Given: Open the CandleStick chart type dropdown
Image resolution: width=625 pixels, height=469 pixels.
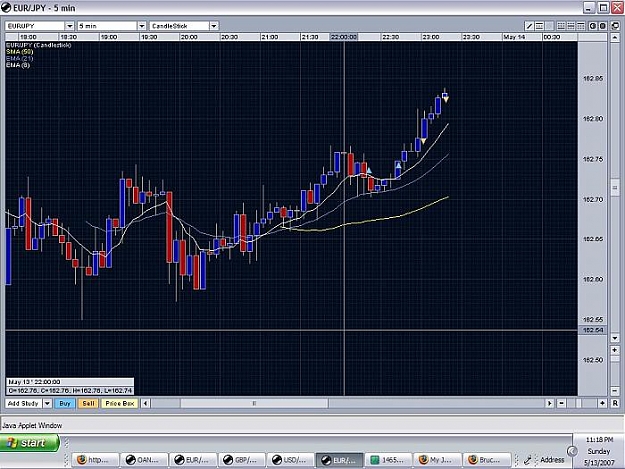Looking at the screenshot, I should pos(214,26).
